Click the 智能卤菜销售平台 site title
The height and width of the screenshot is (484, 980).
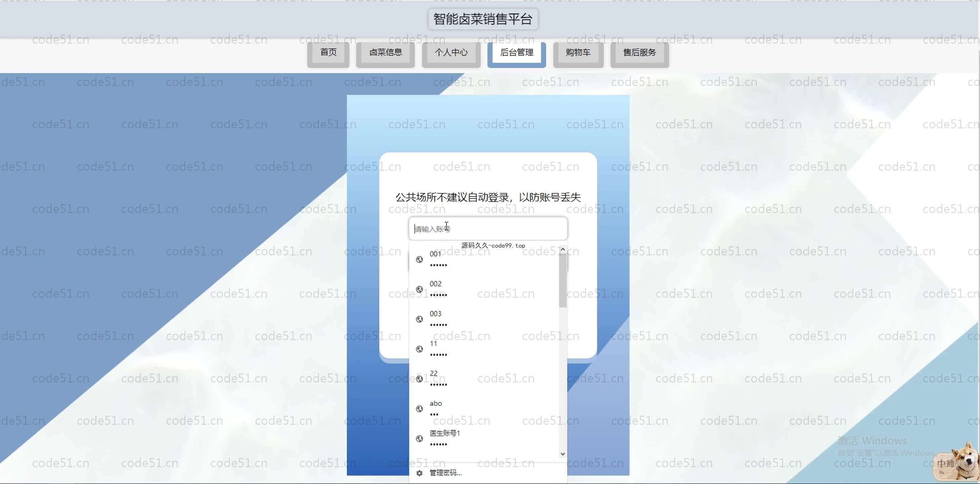point(483,19)
